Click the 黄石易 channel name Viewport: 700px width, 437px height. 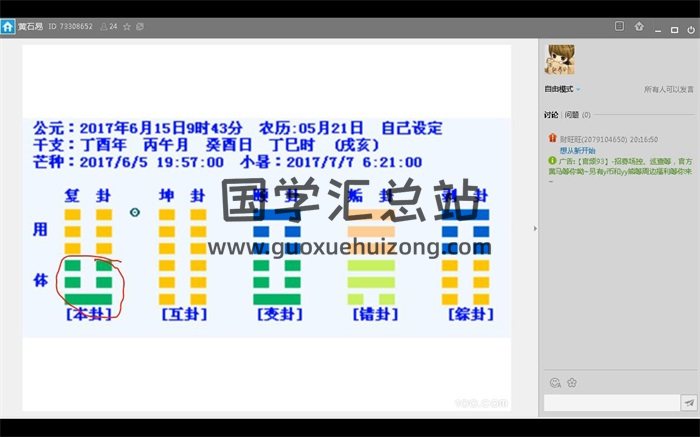[32, 26]
